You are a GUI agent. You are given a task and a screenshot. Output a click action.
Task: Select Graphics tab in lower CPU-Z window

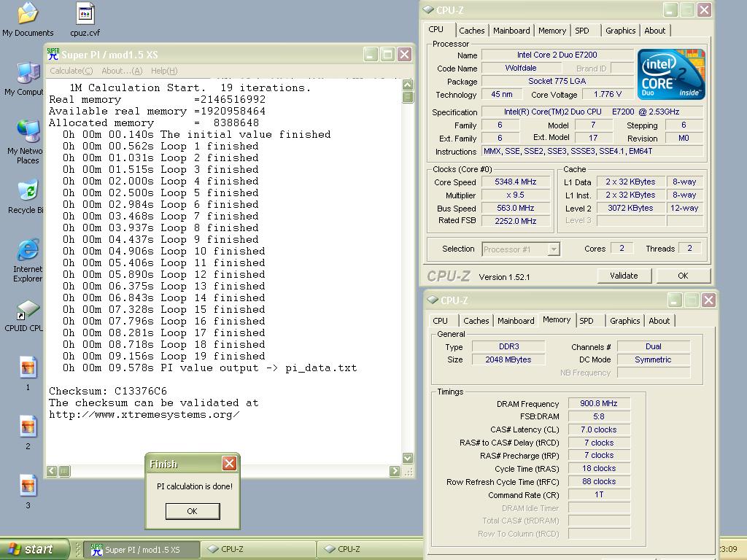[x=624, y=321]
